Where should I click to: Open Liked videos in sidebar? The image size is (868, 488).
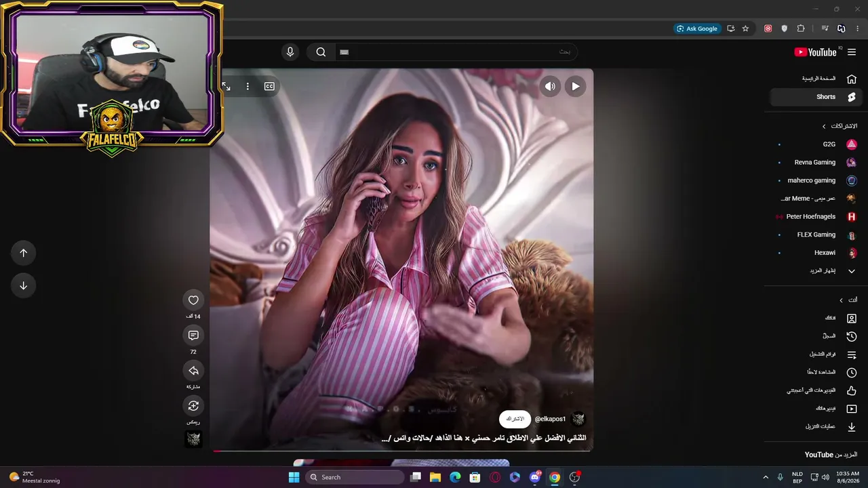point(816,390)
